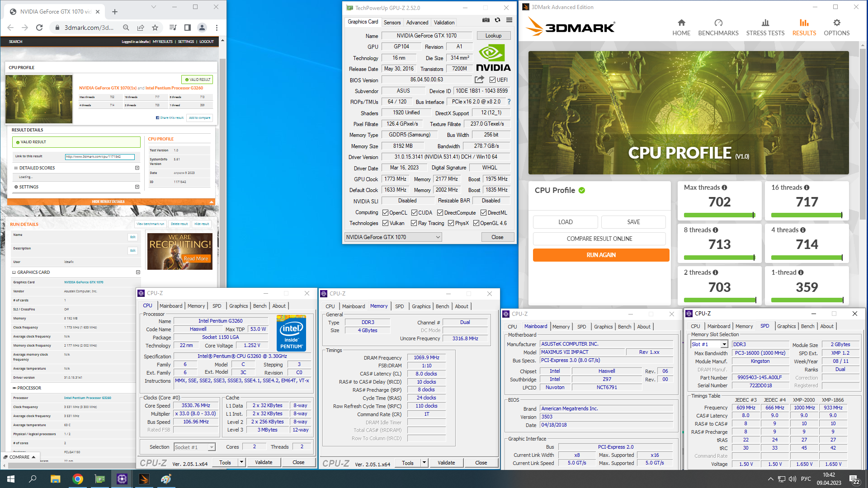The width and height of the screenshot is (868, 488).
Task: Bookmark this page with star icon
Action: [155, 28]
